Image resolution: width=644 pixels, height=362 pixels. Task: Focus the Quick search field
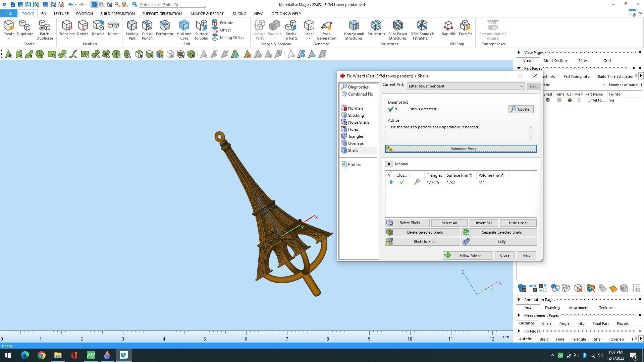172,4
